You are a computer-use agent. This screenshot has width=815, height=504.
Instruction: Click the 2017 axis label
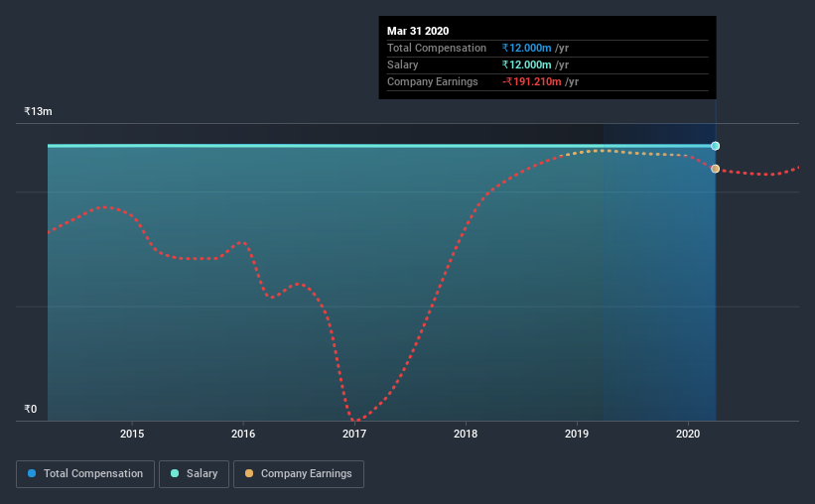tap(354, 434)
